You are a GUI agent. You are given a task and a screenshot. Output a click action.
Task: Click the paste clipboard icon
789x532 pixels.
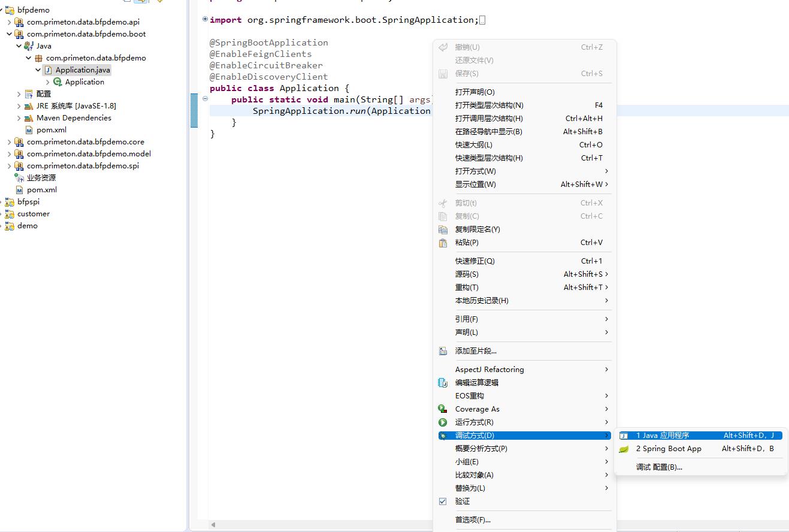443,243
